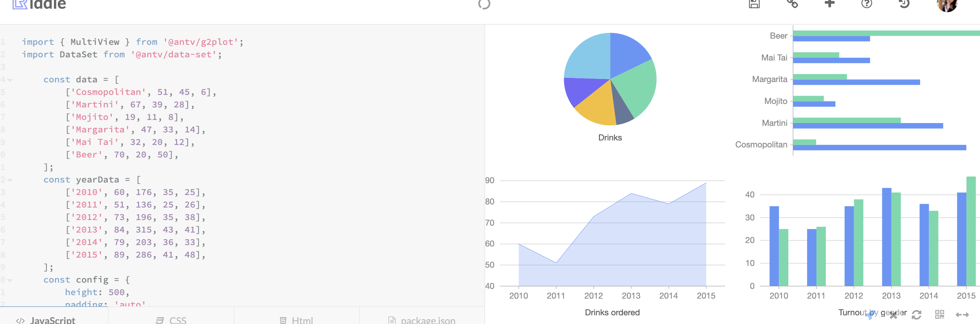
Task: Open the user avatar menu
Action: [947, 5]
